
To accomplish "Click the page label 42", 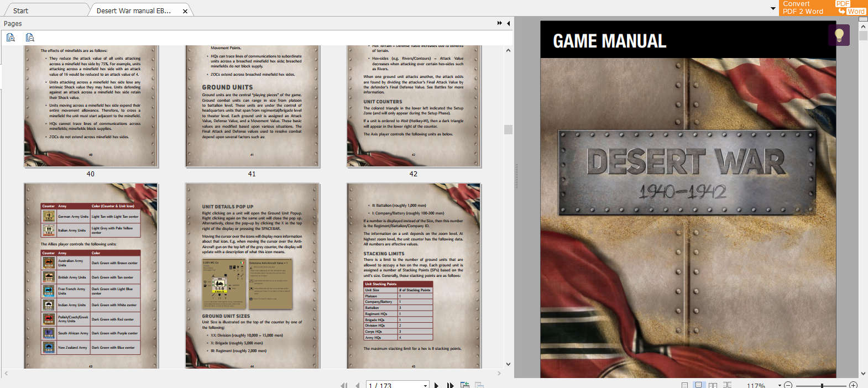I will click(x=414, y=174).
